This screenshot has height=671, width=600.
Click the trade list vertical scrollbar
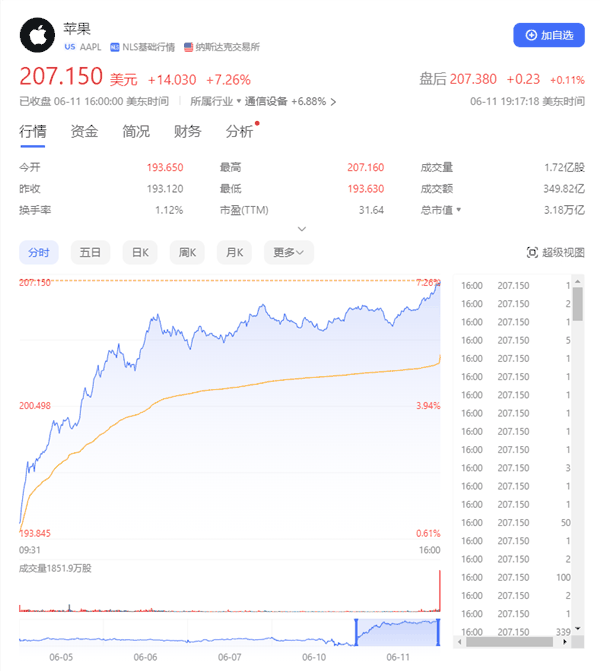[579, 300]
